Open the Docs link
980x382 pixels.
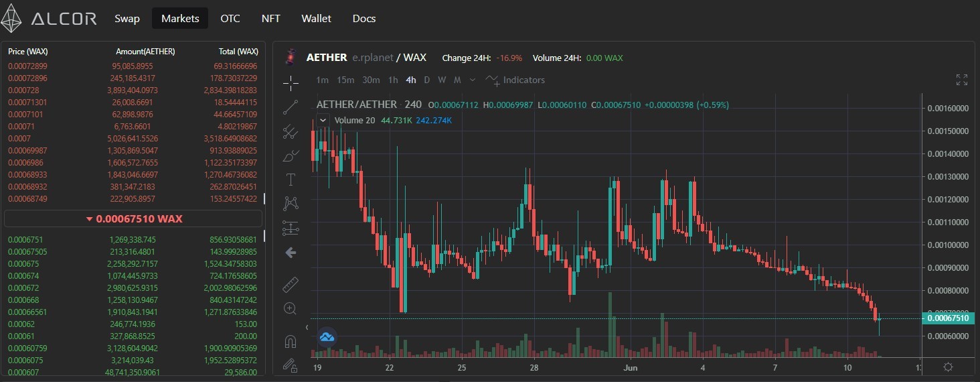364,18
